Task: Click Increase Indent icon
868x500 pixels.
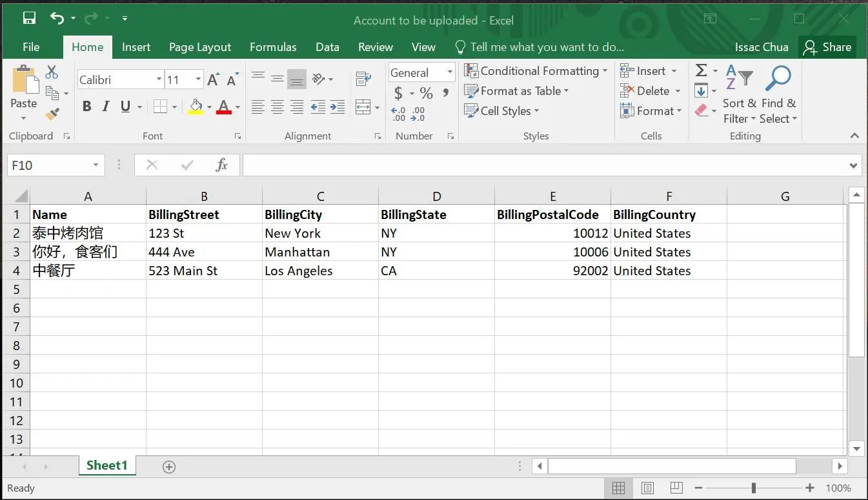Action: pyautogui.click(x=337, y=107)
